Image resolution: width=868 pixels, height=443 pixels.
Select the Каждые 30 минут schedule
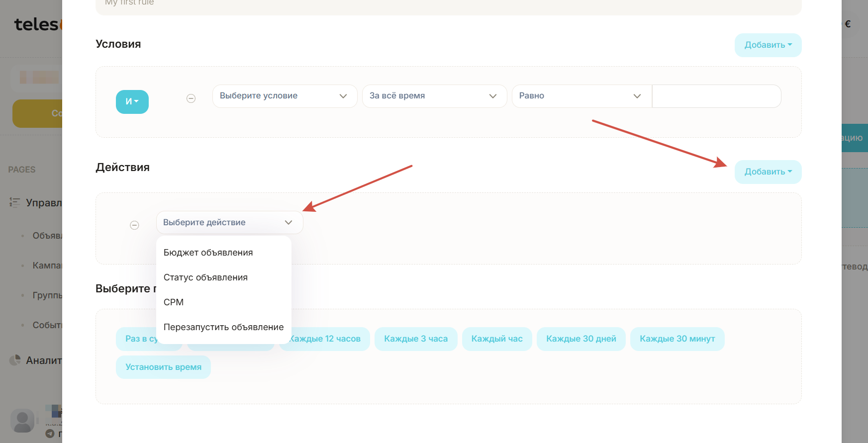(677, 339)
